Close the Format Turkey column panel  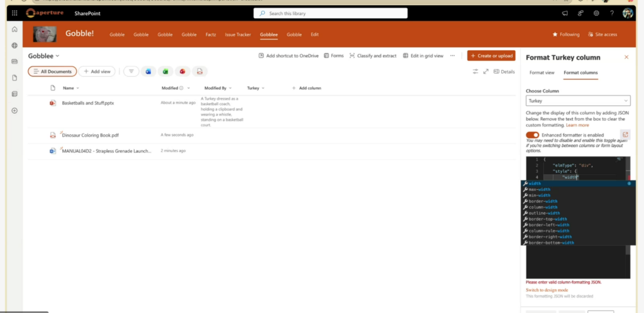(626, 57)
